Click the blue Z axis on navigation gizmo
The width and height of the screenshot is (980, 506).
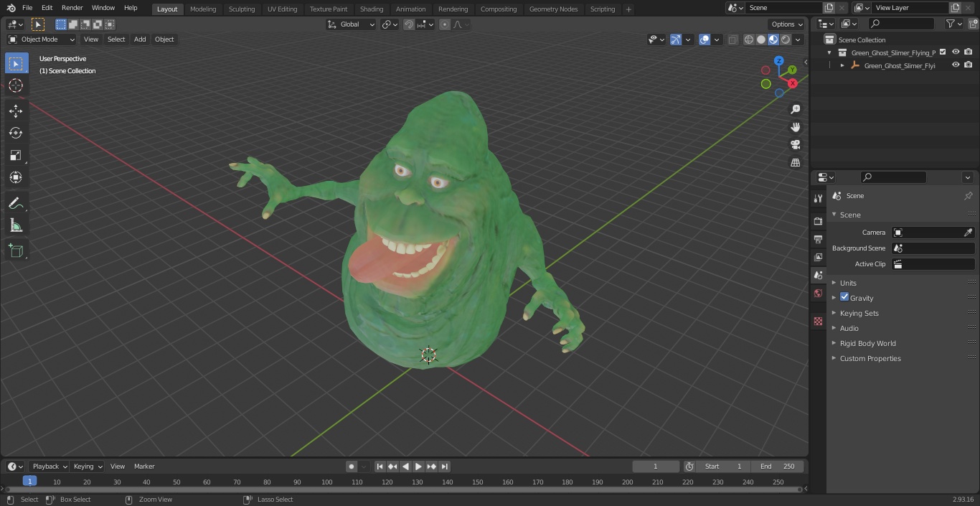pyautogui.click(x=778, y=62)
